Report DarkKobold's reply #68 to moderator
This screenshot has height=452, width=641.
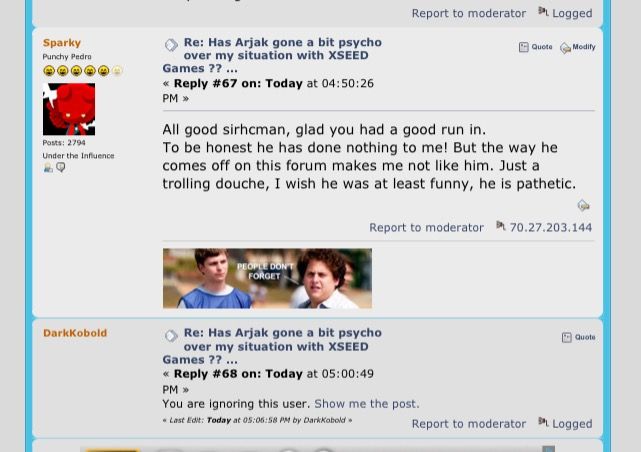(x=468, y=424)
